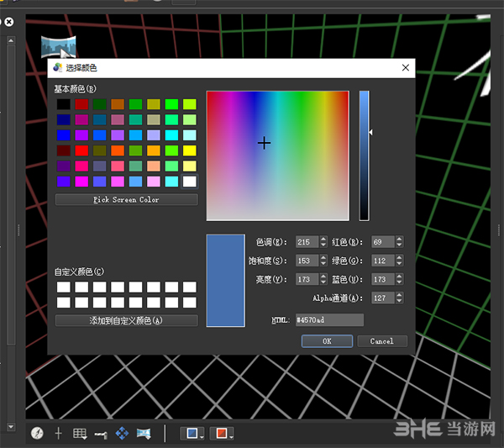Click the 选择颜色 dialog title icon
The height and width of the screenshot is (448, 504).
click(x=57, y=67)
